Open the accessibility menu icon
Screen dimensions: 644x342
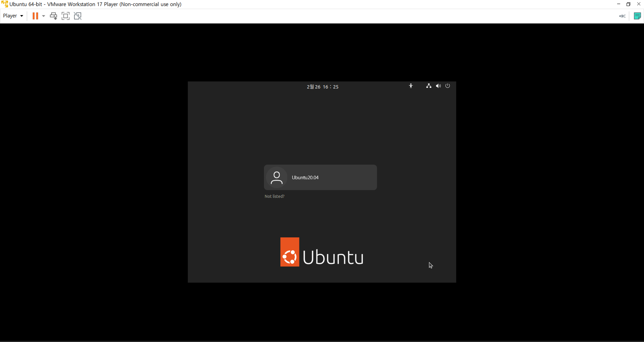[x=411, y=86]
